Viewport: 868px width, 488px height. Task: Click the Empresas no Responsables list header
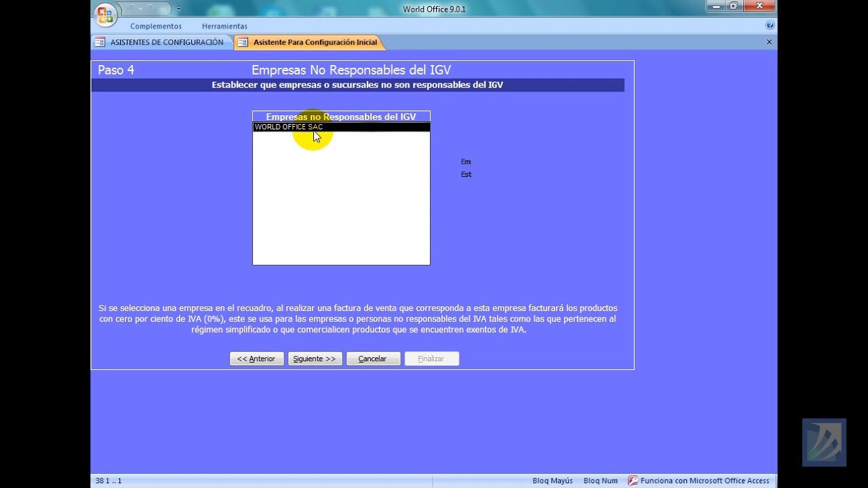pyautogui.click(x=341, y=117)
